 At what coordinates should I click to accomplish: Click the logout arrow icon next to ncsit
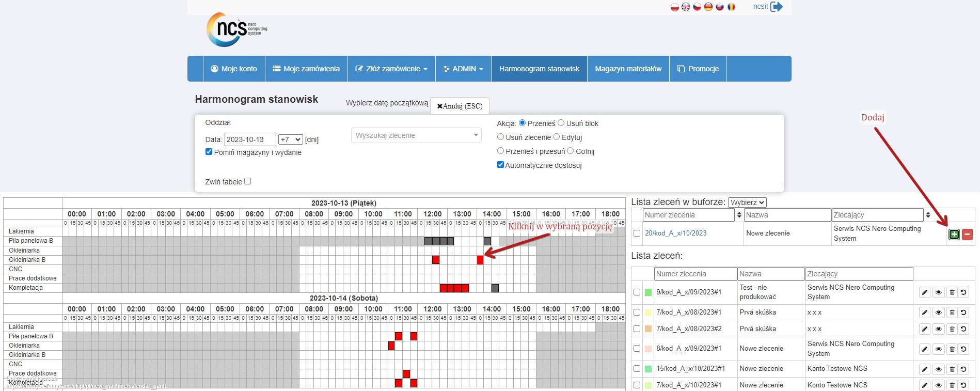click(x=776, y=7)
